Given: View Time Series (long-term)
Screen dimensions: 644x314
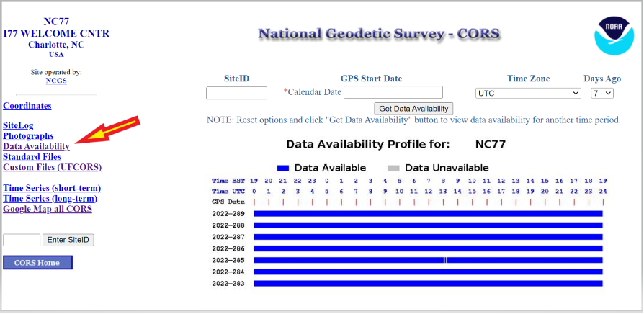Looking at the screenshot, I should coord(50,199).
